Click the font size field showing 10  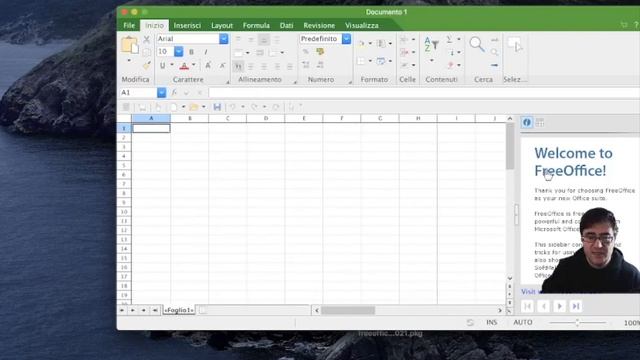coord(165,52)
